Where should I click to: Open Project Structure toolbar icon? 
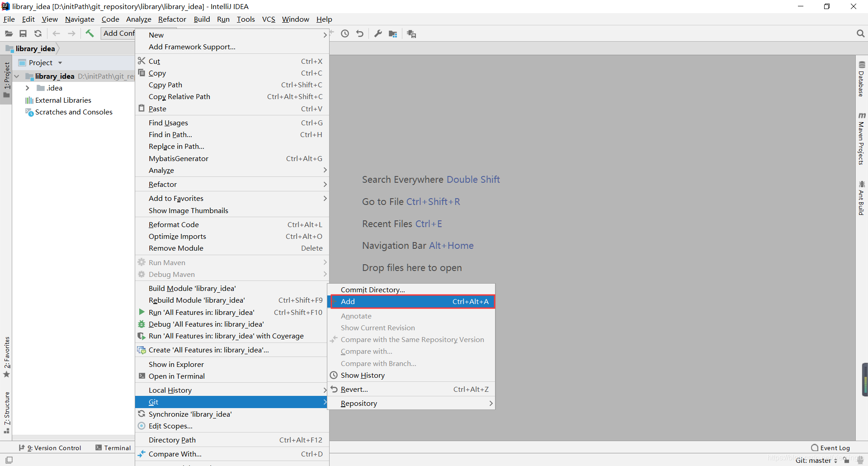pos(393,34)
